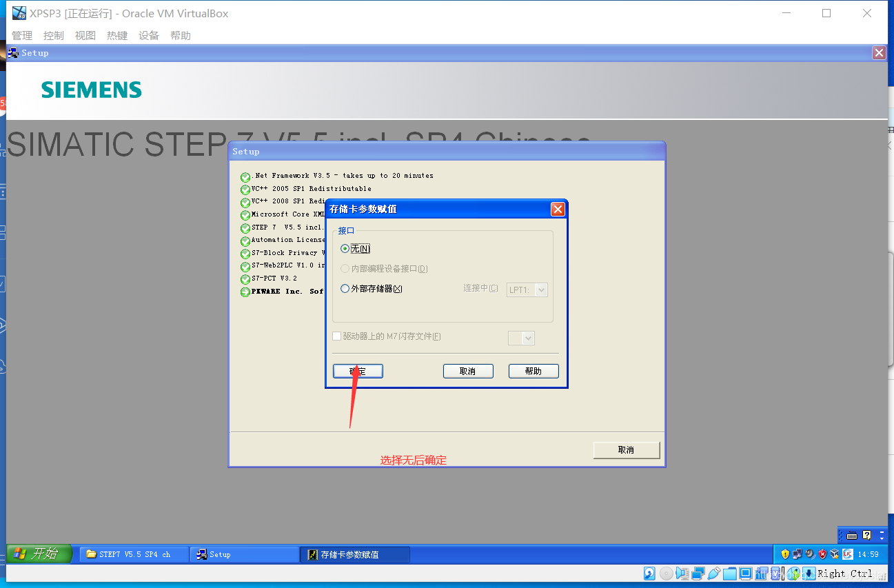Click the VirtualBox network adapters indicator
The height and width of the screenshot is (588, 894).
pyautogui.click(x=698, y=574)
